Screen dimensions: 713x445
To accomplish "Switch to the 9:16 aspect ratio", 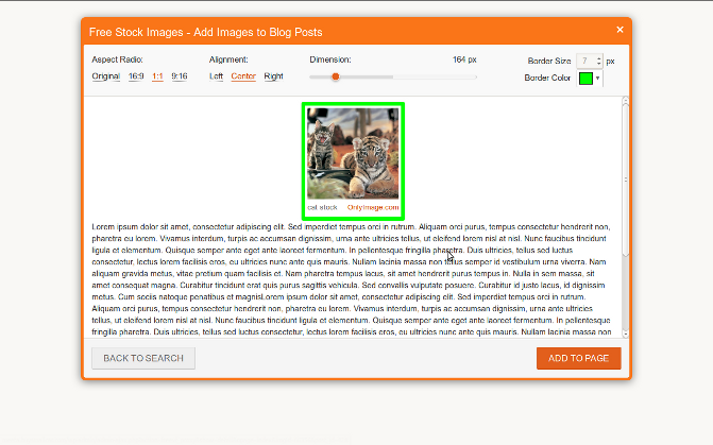I will [179, 76].
